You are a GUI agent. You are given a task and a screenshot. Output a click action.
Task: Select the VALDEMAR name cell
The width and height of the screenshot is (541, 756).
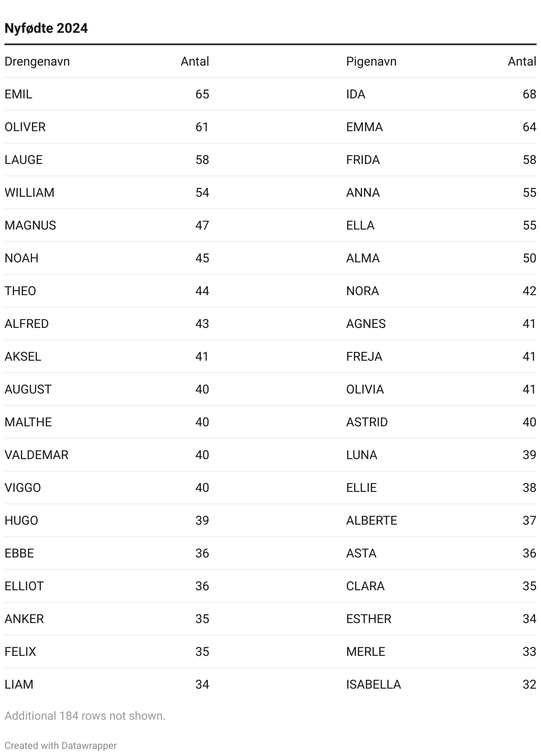[36, 455]
